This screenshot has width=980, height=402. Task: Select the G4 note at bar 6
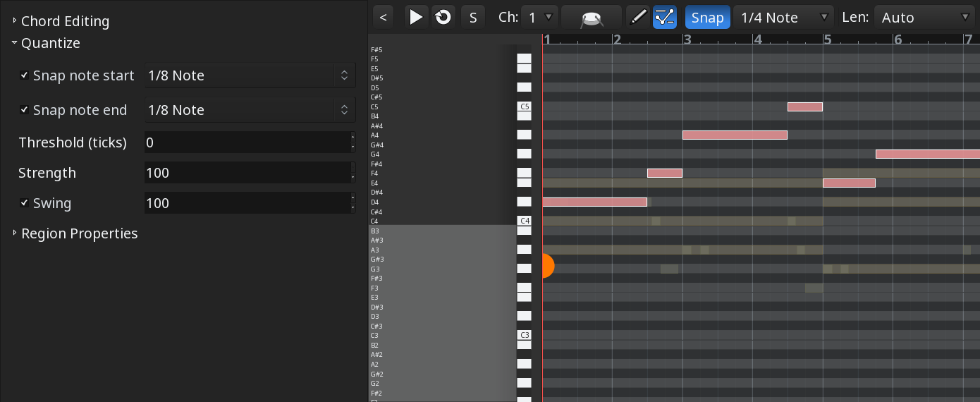point(928,154)
